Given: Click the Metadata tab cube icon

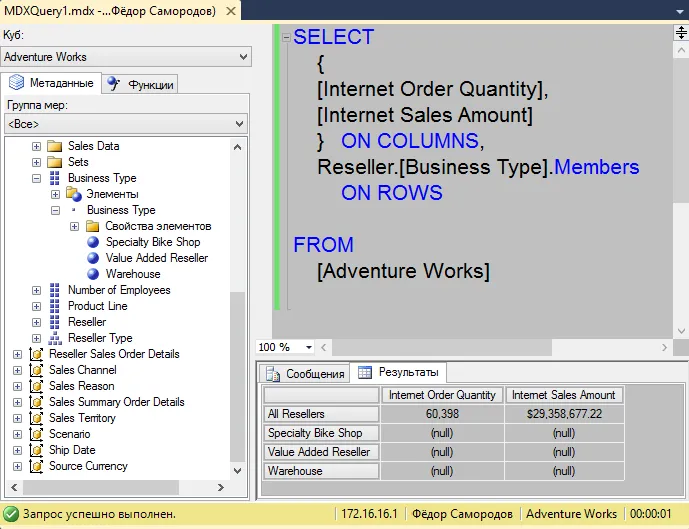Looking at the screenshot, I should [17, 83].
